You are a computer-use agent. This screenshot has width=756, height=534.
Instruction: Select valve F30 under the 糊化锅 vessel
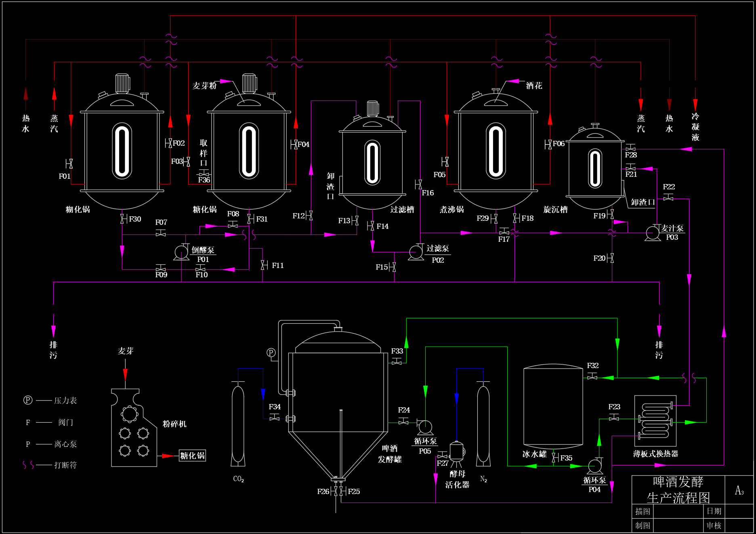point(124,219)
